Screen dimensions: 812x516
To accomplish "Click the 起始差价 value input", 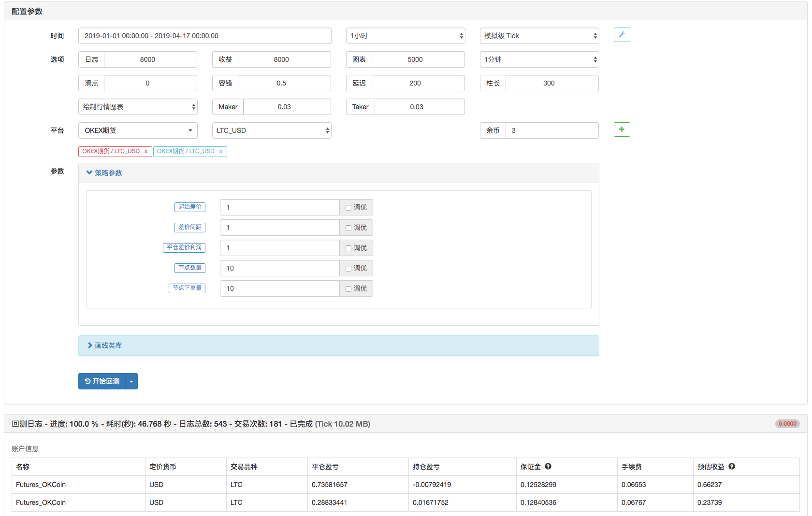I will [280, 207].
